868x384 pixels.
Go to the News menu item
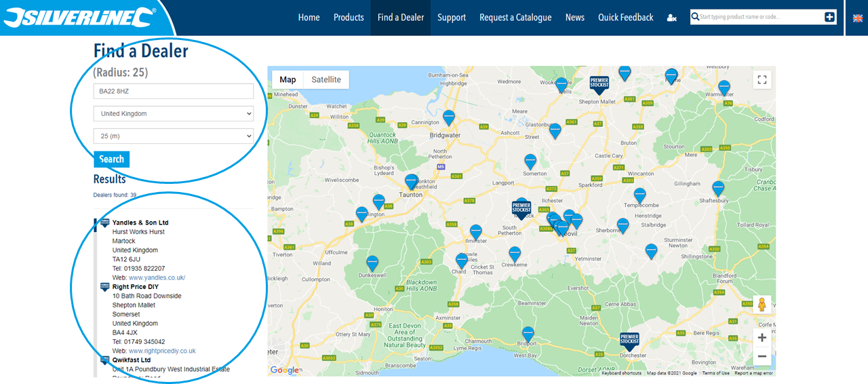tap(575, 18)
